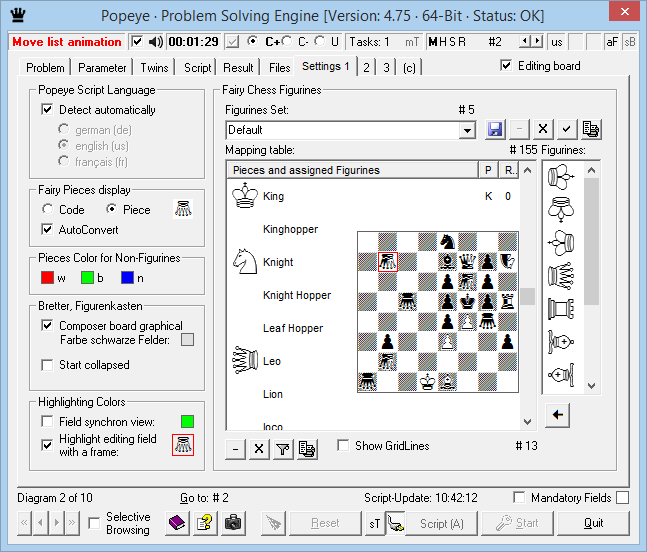647x552 pixels.
Task: Click the filter funnel icon below mapping table
Action: point(283,449)
